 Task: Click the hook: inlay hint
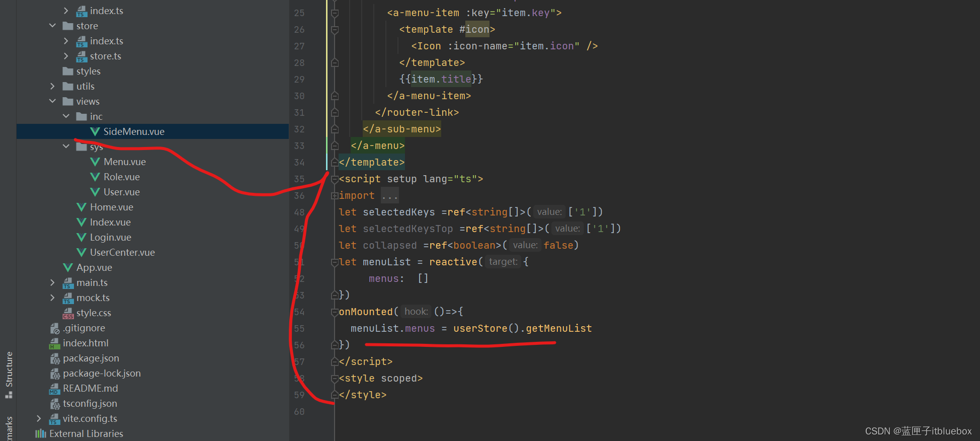(x=416, y=312)
